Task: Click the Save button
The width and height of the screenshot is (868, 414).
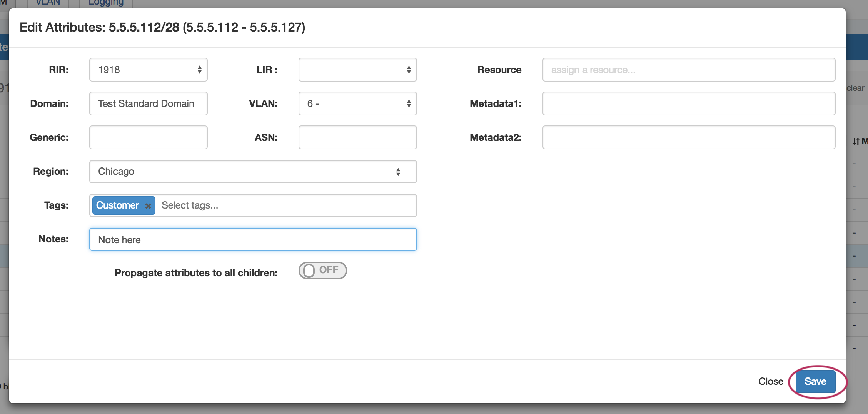Action: [x=815, y=381]
